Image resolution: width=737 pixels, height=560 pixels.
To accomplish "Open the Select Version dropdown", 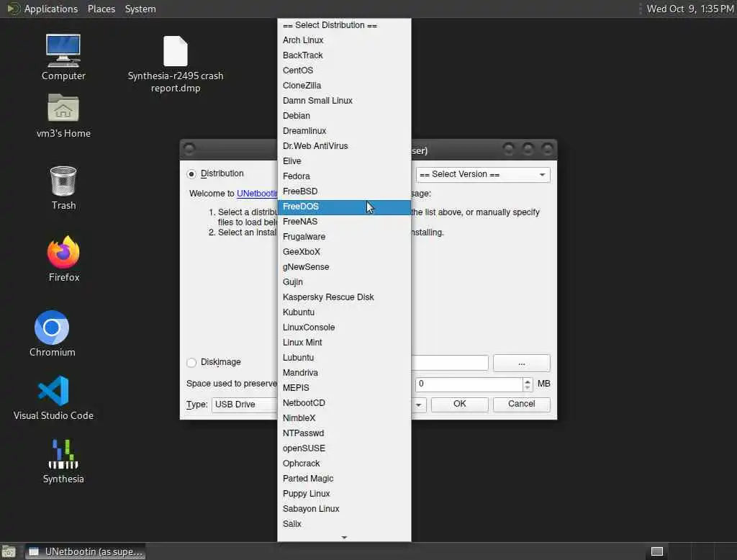I will [483, 174].
